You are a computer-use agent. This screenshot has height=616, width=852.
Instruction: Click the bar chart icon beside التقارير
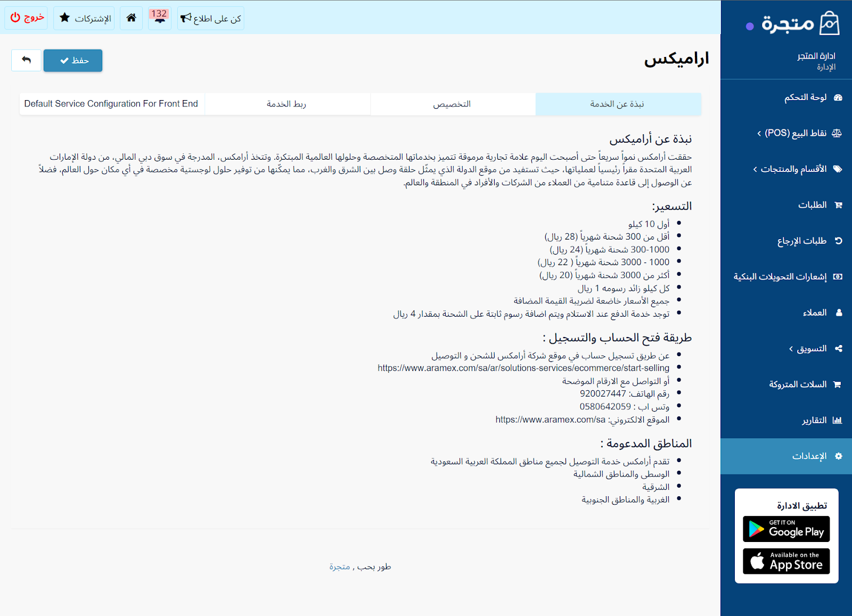pos(838,420)
